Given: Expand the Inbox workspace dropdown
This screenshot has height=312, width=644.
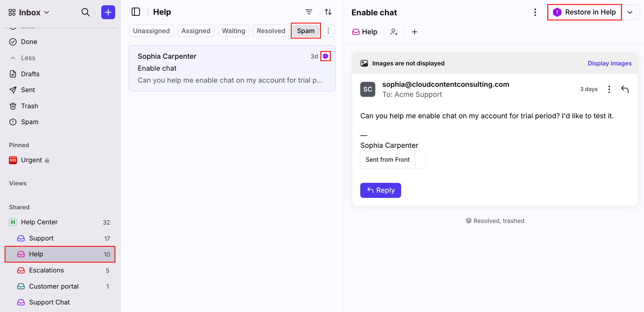Looking at the screenshot, I should click(x=29, y=13).
